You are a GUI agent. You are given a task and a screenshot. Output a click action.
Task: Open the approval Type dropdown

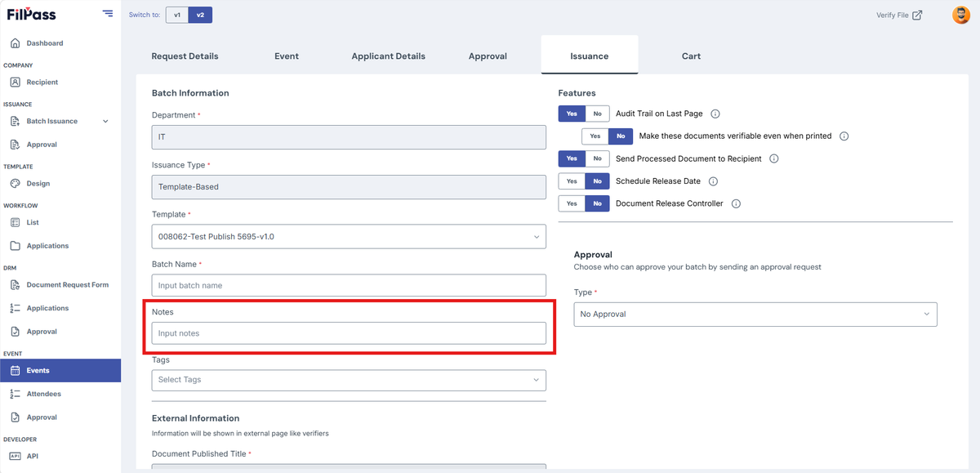(755, 315)
